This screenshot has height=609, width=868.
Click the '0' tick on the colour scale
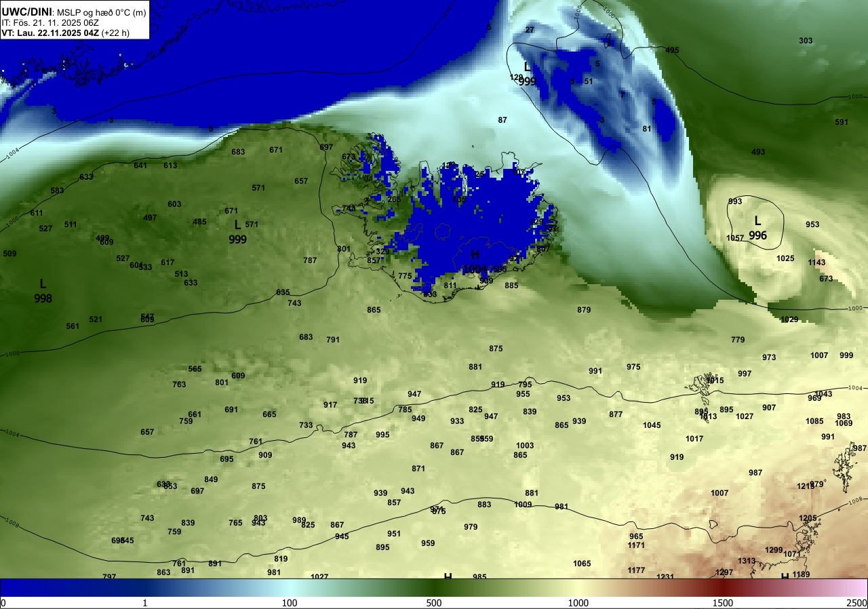(x=3, y=603)
